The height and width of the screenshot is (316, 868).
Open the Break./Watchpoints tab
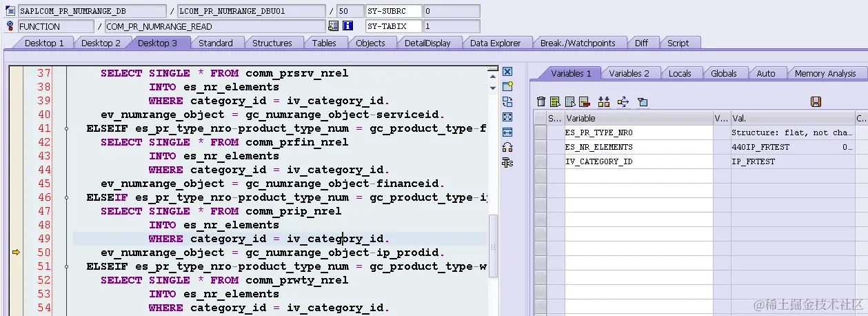coord(578,43)
